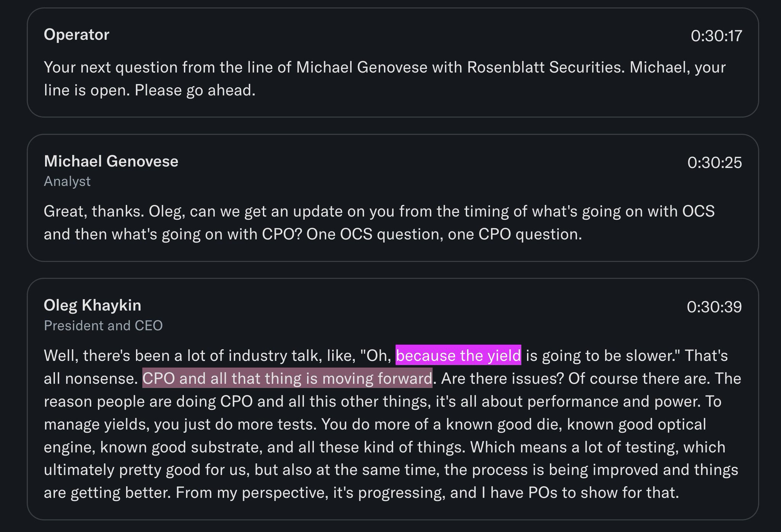Click the magenta 'because the yield' highlight
The image size is (781, 532).
pyautogui.click(x=458, y=355)
